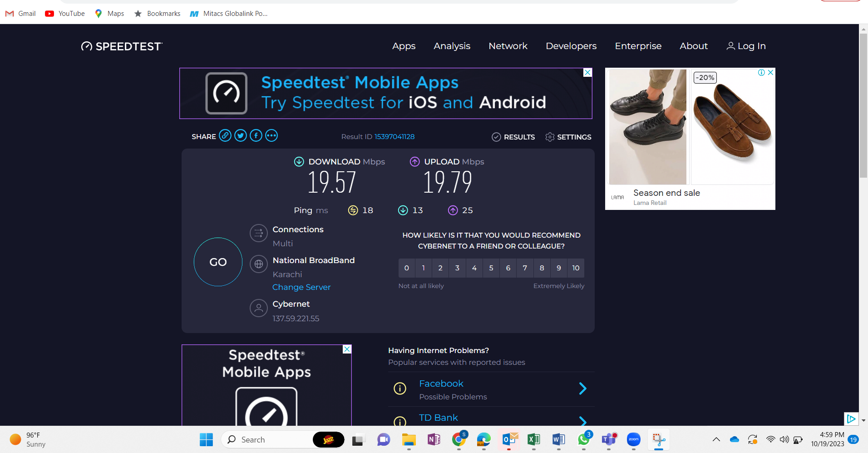Image resolution: width=868 pixels, height=453 pixels.
Task: Click the ad info icon on shoes ad
Action: 761,72
